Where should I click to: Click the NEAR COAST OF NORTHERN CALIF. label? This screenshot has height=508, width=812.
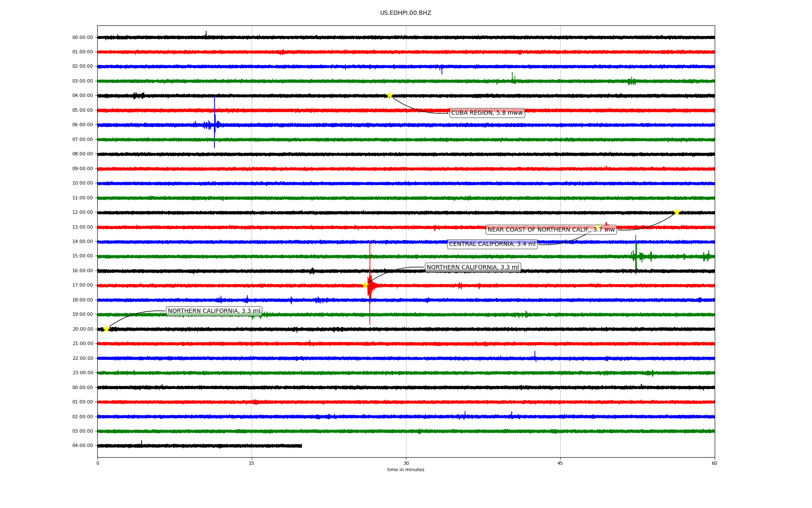pos(551,230)
